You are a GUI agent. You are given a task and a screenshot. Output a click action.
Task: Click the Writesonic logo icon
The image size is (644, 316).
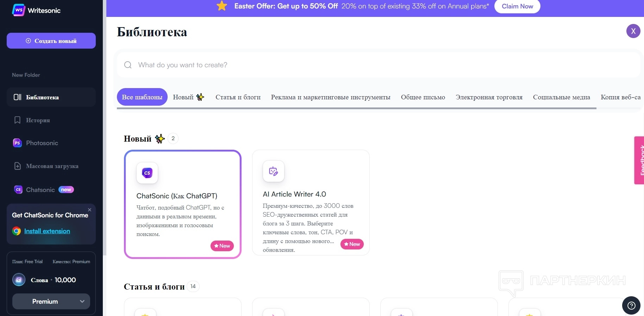[x=18, y=10]
